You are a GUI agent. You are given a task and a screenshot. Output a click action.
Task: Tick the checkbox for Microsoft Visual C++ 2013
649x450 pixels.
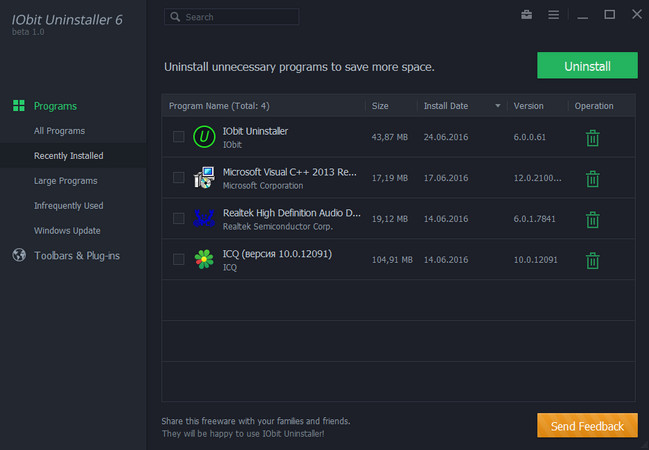(x=178, y=178)
